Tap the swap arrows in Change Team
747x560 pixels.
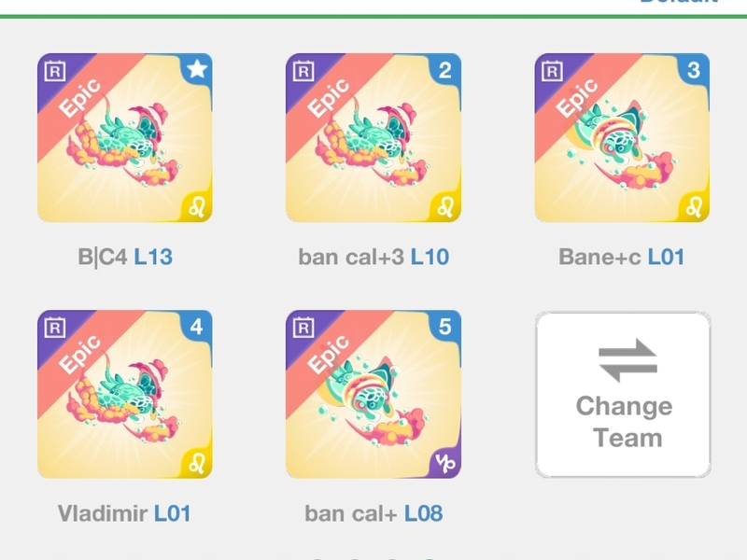click(x=627, y=360)
